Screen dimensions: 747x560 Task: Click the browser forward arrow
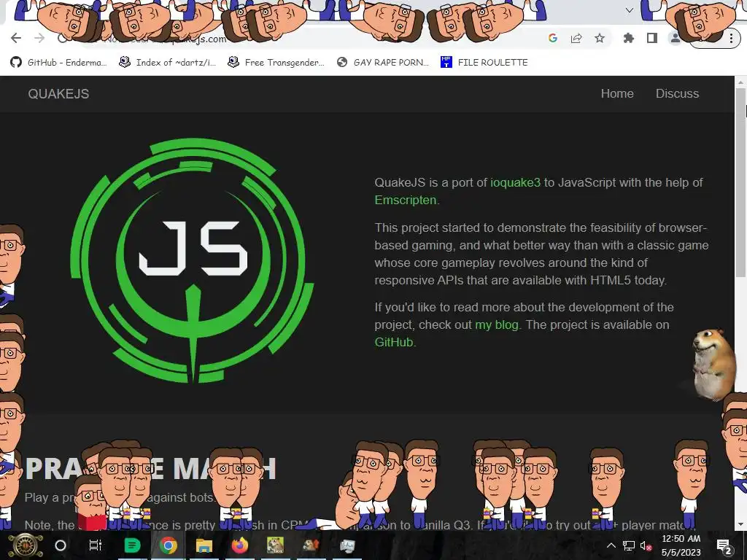tap(39, 38)
